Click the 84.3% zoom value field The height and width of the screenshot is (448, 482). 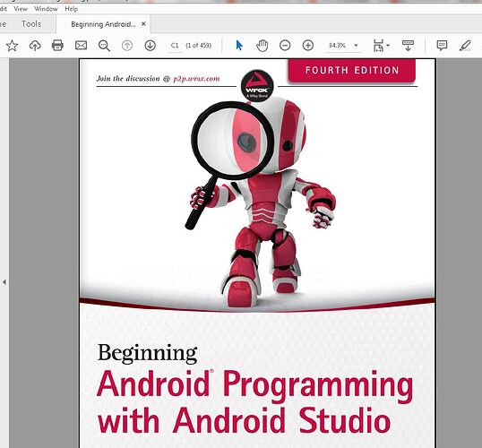pos(337,46)
